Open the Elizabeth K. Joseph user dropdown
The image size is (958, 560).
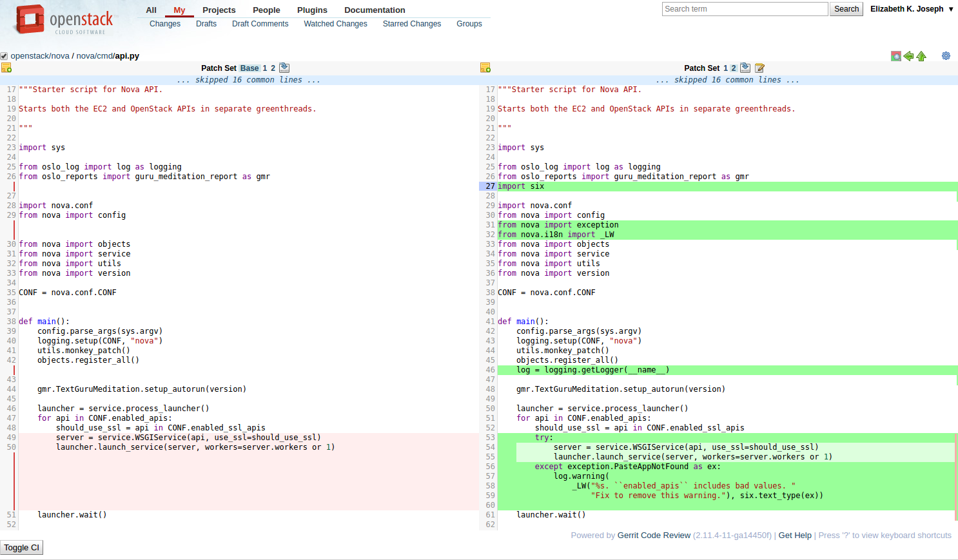(x=912, y=9)
